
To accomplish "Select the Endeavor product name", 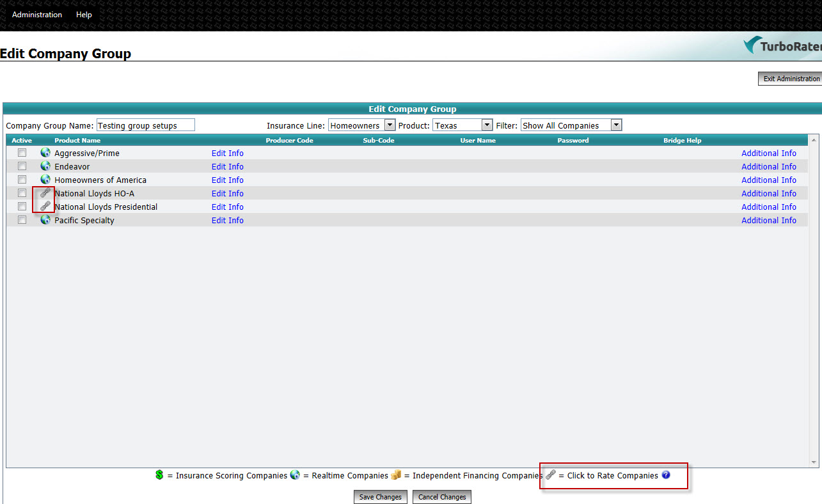I will 72,167.
